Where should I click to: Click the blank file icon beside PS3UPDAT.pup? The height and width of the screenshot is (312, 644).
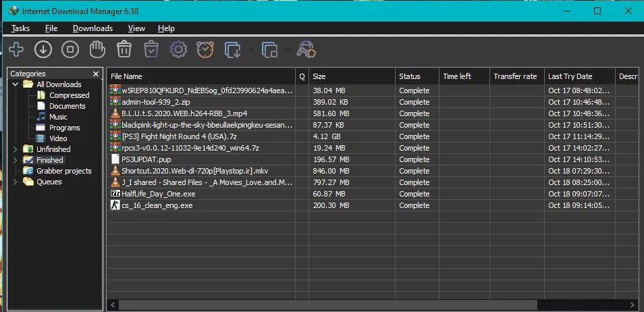(115, 159)
